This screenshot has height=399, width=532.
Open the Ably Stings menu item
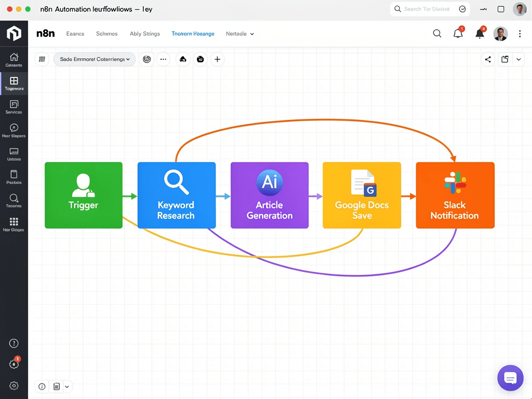(x=144, y=33)
